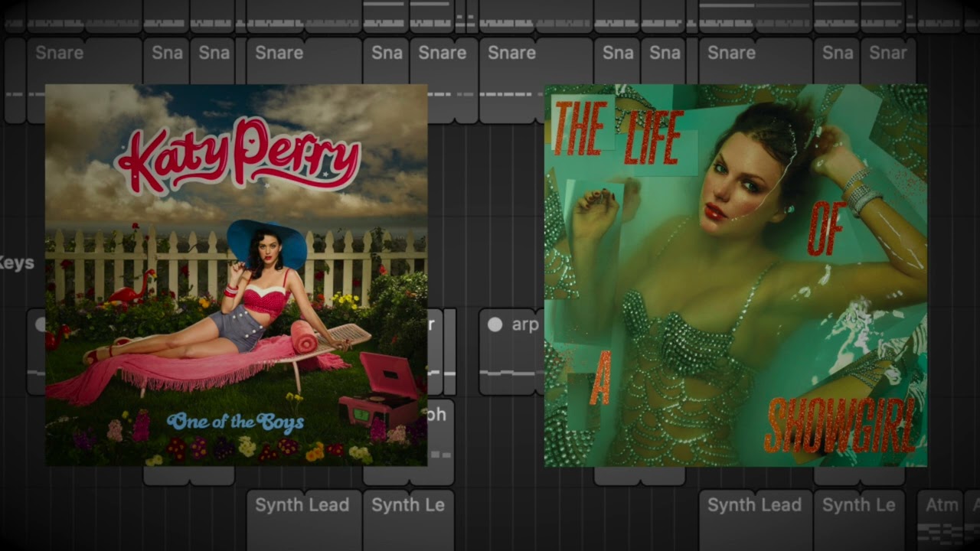Select the arp region in the timeline
This screenshot has width=980, height=551.
[512, 351]
